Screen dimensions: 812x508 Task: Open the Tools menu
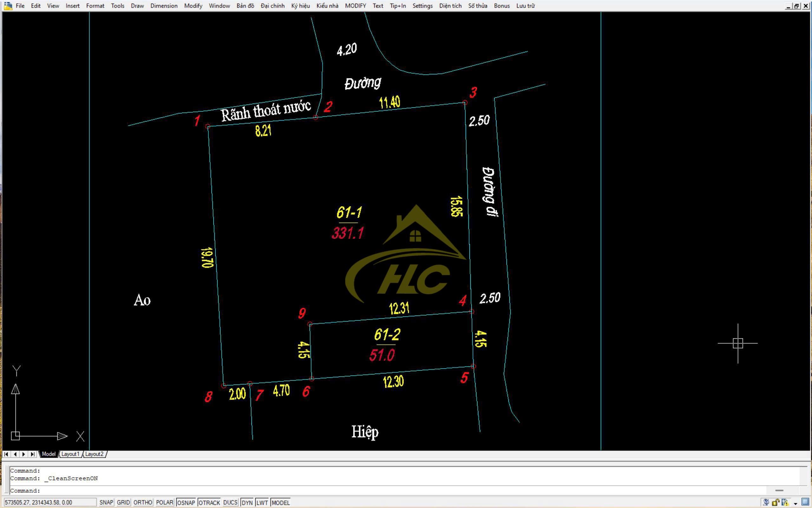click(x=117, y=6)
